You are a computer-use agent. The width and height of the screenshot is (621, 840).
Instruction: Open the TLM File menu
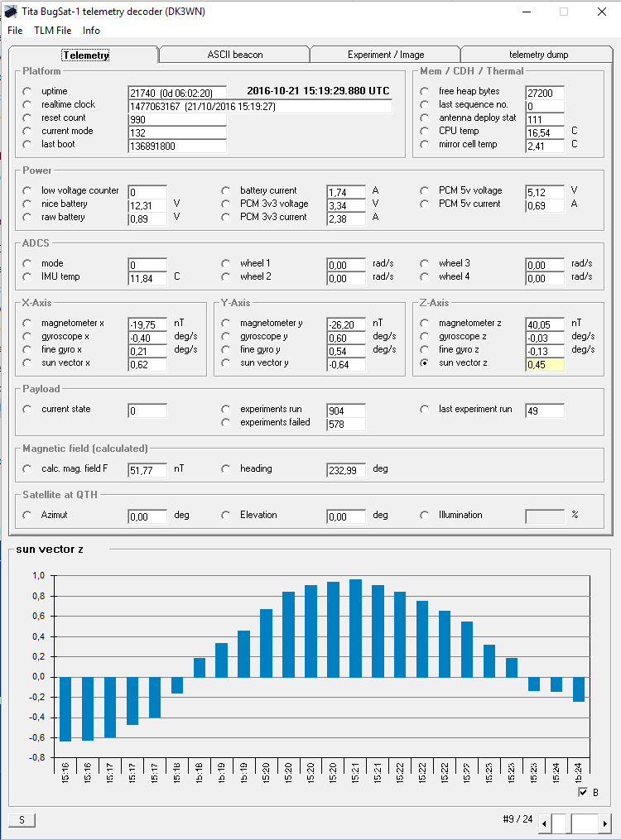(x=52, y=31)
